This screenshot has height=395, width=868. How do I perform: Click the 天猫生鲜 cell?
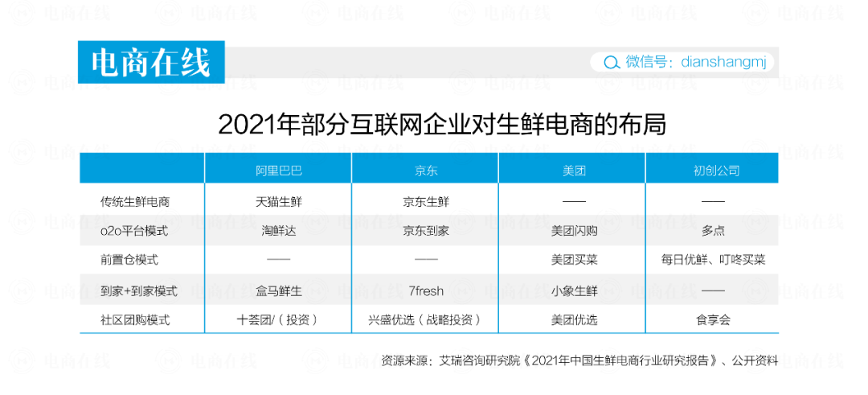[278, 202]
